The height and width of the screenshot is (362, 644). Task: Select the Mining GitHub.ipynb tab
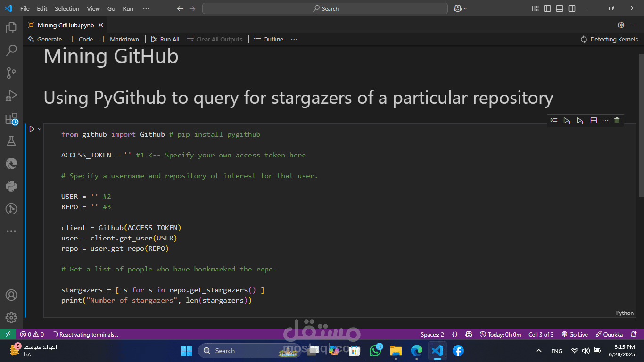(x=66, y=25)
